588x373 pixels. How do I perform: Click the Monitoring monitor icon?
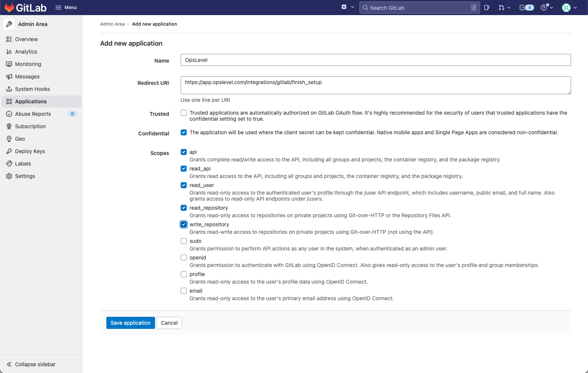pyautogui.click(x=9, y=64)
